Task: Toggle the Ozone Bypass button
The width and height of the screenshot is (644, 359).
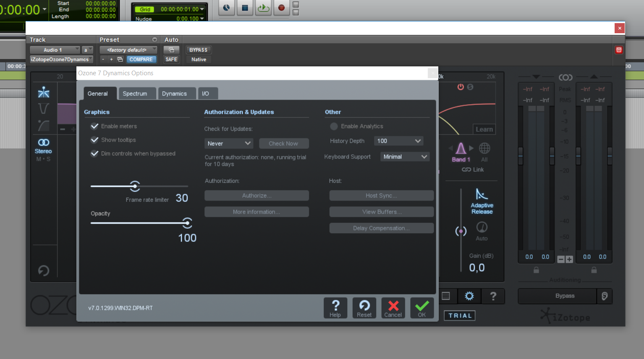Action: click(x=557, y=296)
